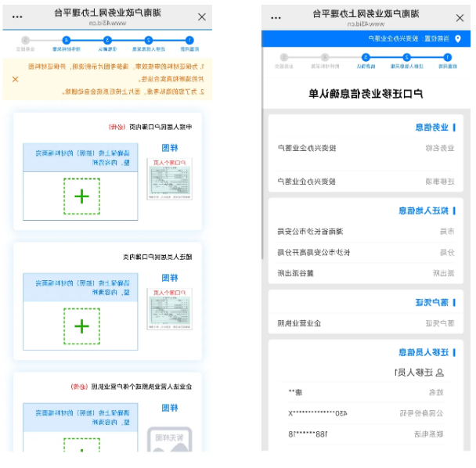Tap the 分局 value 长沙市公安局高开分局
Image resolution: width=476 pixels, height=468 pixels.
click(314, 252)
